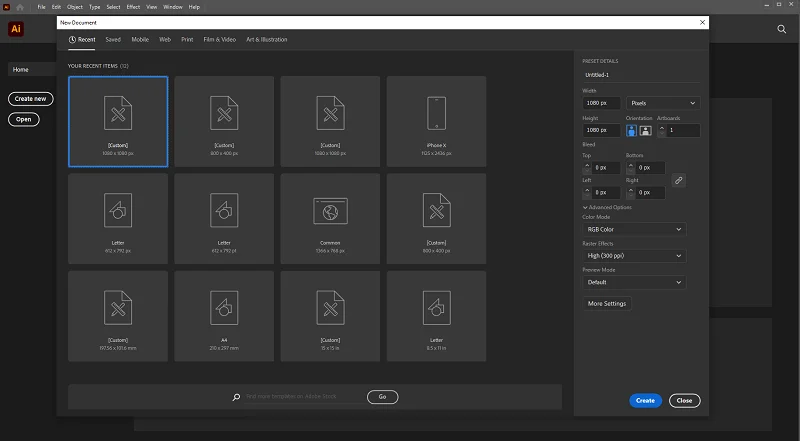The width and height of the screenshot is (800, 441).
Task: Open the Pixels units dropdown
Action: (663, 103)
